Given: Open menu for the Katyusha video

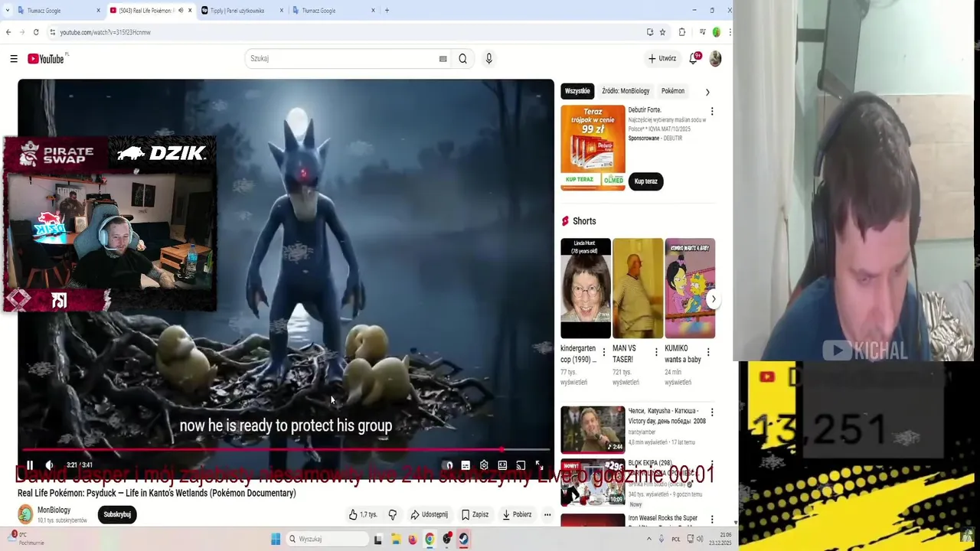Looking at the screenshot, I should [x=712, y=412].
